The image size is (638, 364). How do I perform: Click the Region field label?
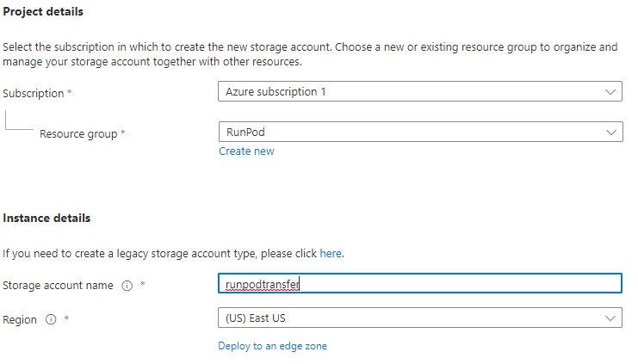tap(21, 320)
